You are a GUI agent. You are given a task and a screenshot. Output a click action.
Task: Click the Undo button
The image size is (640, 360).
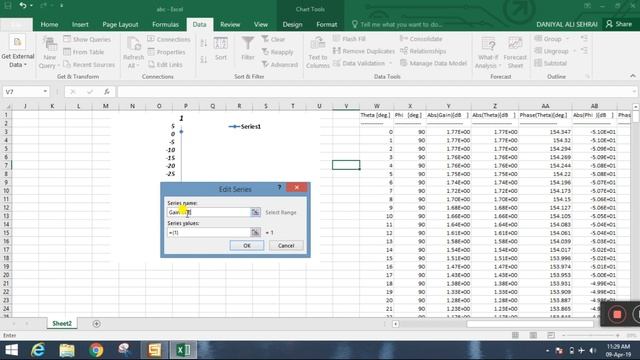point(23,6)
